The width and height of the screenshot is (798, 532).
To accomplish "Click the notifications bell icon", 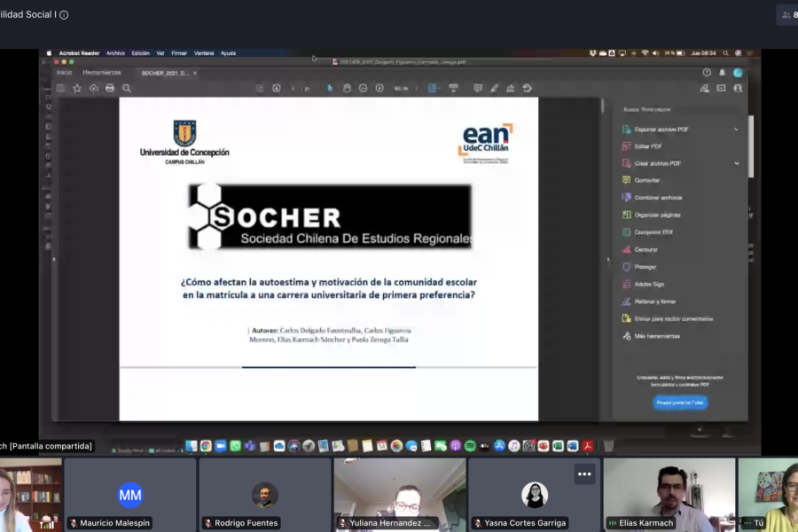I will pyautogui.click(x=722, y=73).
